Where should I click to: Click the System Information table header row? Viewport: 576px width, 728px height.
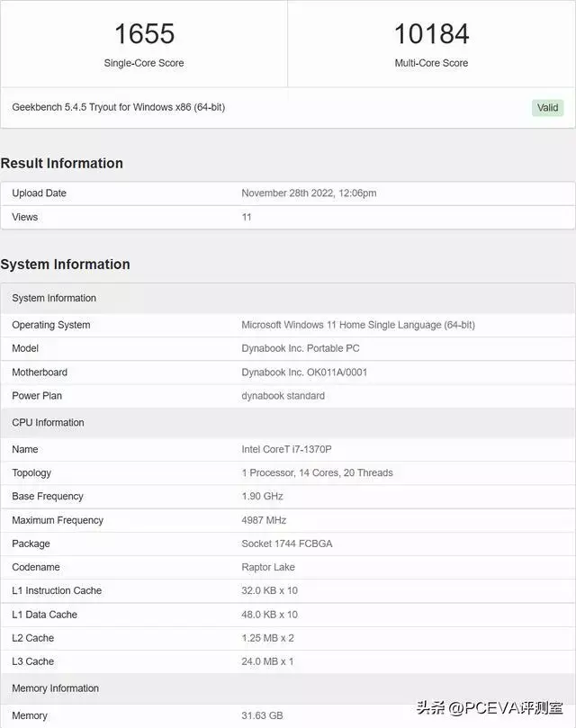pyautogui.click(x=287, y=298)
